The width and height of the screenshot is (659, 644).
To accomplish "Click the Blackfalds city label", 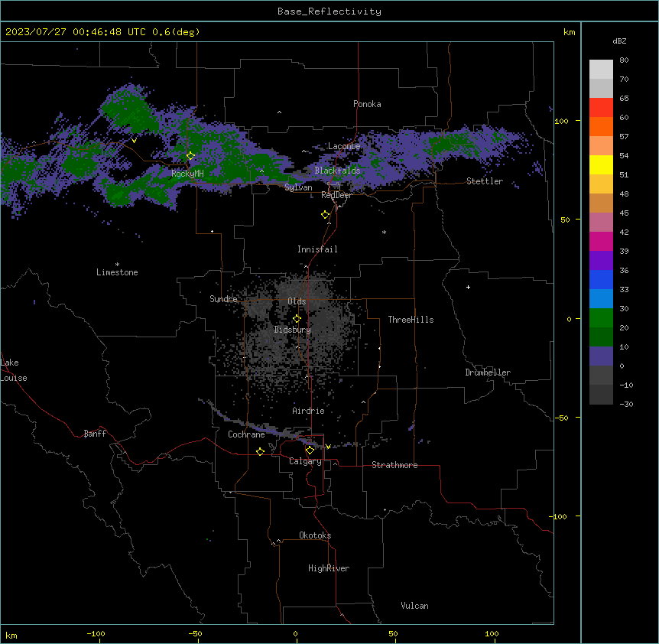I will [337, 171].
